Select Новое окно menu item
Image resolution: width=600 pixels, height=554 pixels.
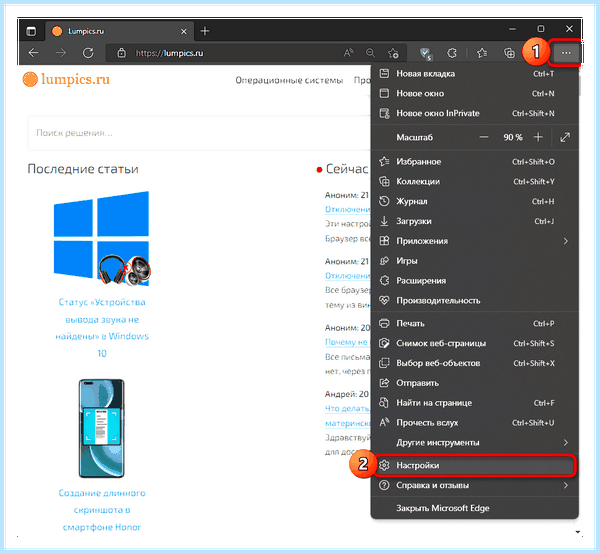pos(474,93)
